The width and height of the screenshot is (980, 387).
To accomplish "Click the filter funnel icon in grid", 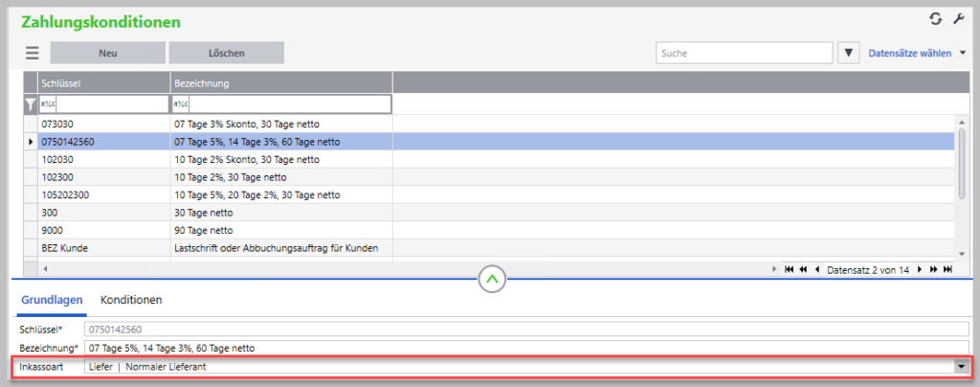I will [30, 104].
